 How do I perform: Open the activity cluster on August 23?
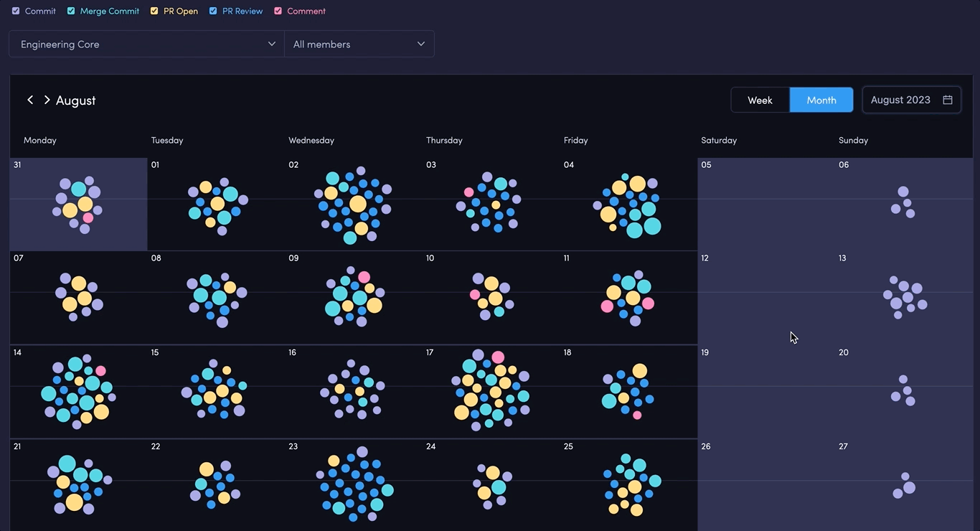(354, 484)
